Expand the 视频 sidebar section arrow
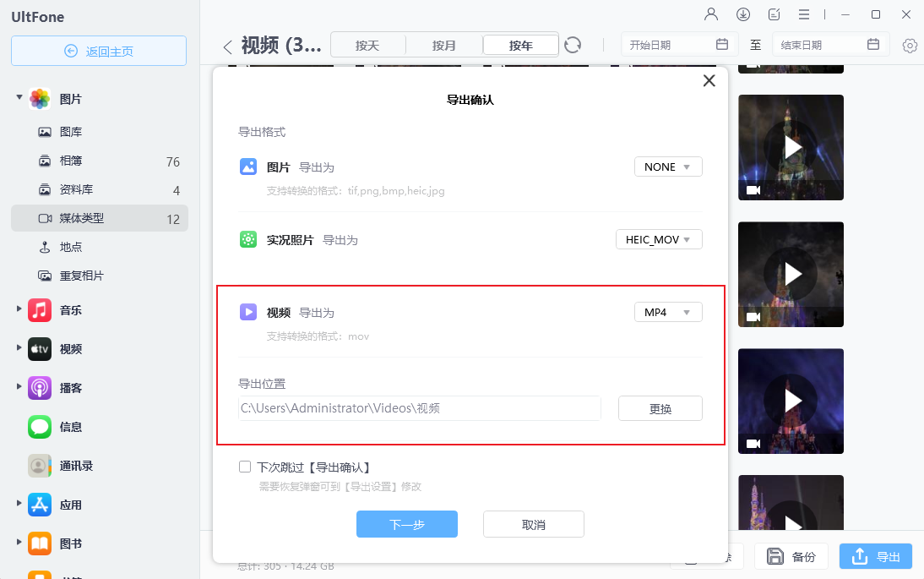This screenshot has width=924, height=579. tap(19, 347)
